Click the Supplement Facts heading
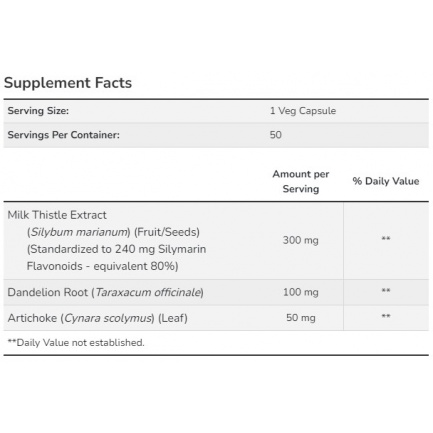433x433 pixels. [68, 83]
